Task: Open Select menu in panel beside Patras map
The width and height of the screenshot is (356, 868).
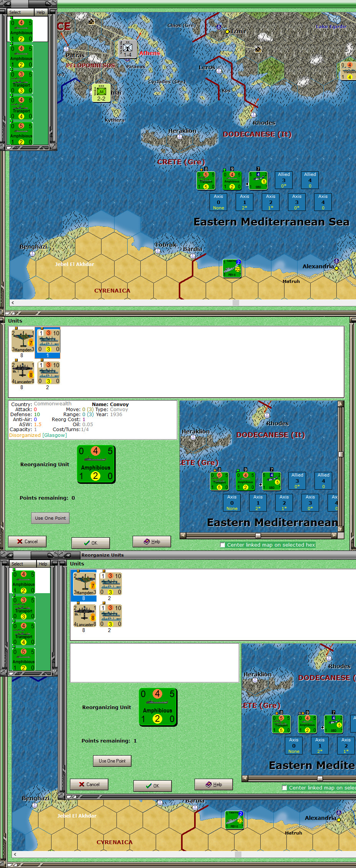Action: [x=15, y=12]
